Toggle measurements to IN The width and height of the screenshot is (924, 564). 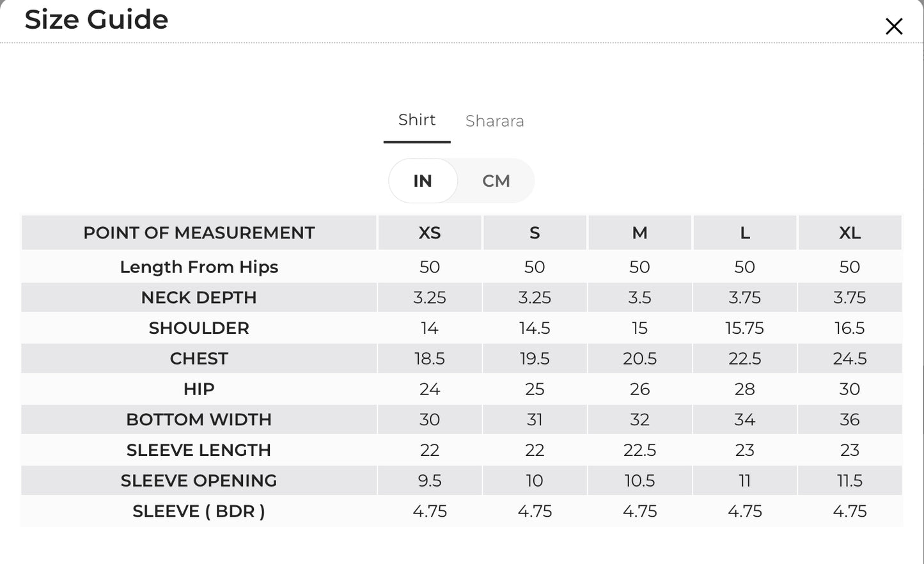tap(423, 181)
